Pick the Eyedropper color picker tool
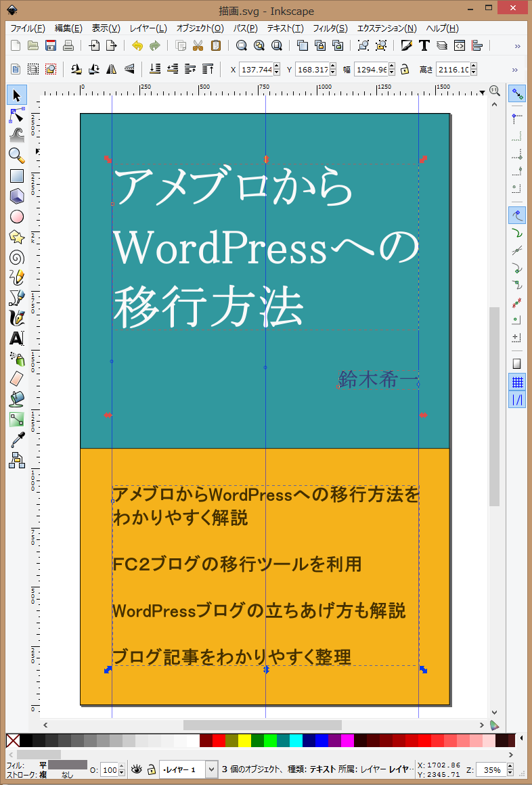 point(17,440)
